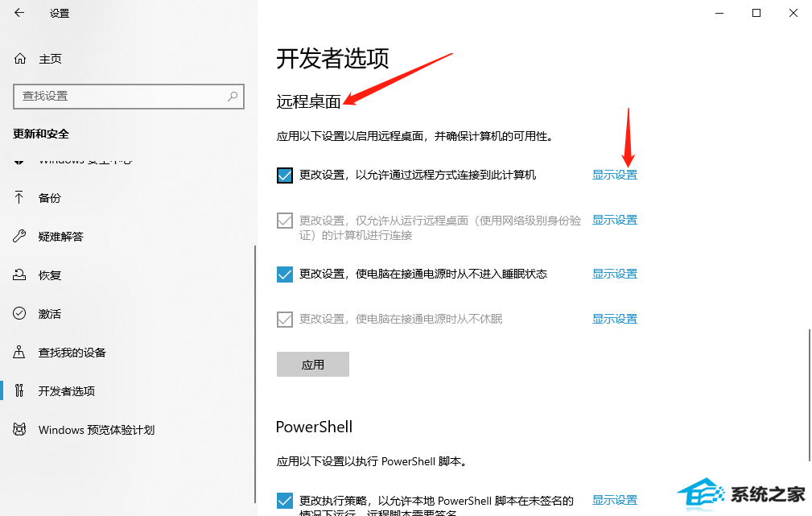The image size is (812, 516).
Task: Open the 查找我的设备 location icon
Action: [19, 353]
